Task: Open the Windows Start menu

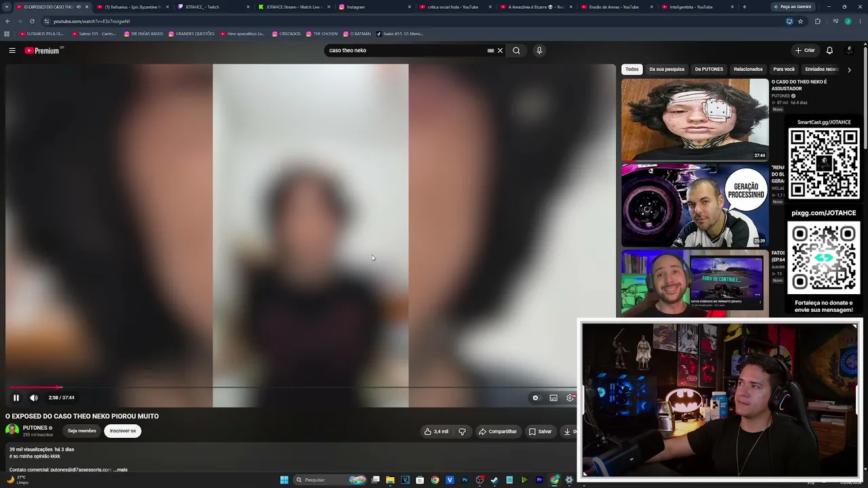Action: 284,480
